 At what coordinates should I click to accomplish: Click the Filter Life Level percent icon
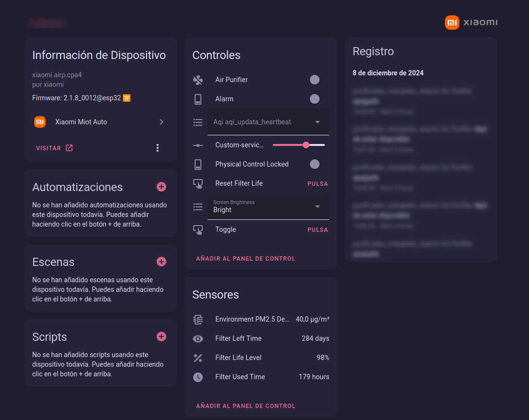click(198, 358)
